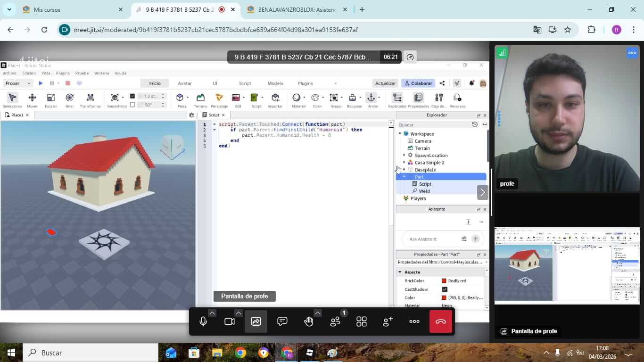Image resolution: width=644 pixels, height=362 pixels.
Task: Open the Ventana menu
Action: tap(101, 73)
